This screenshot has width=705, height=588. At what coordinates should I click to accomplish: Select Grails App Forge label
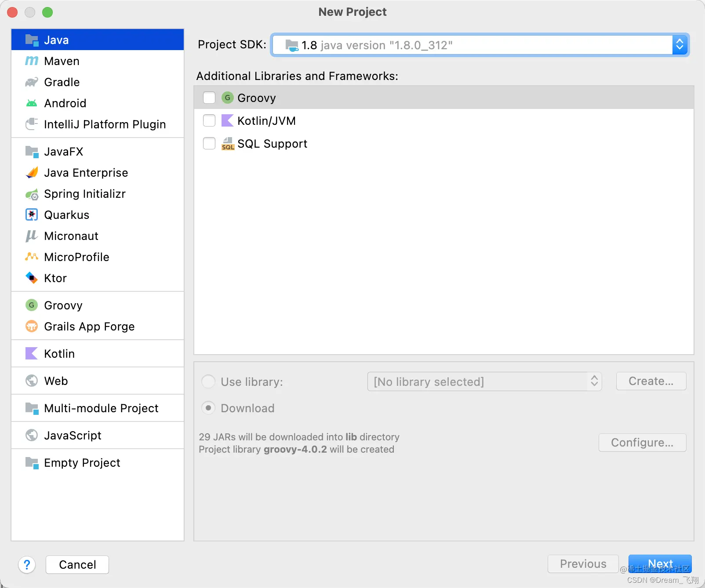tap(89, 327)
